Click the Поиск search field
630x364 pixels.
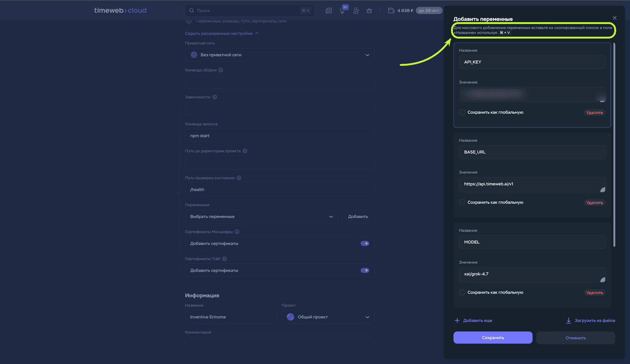coord(250,11)
